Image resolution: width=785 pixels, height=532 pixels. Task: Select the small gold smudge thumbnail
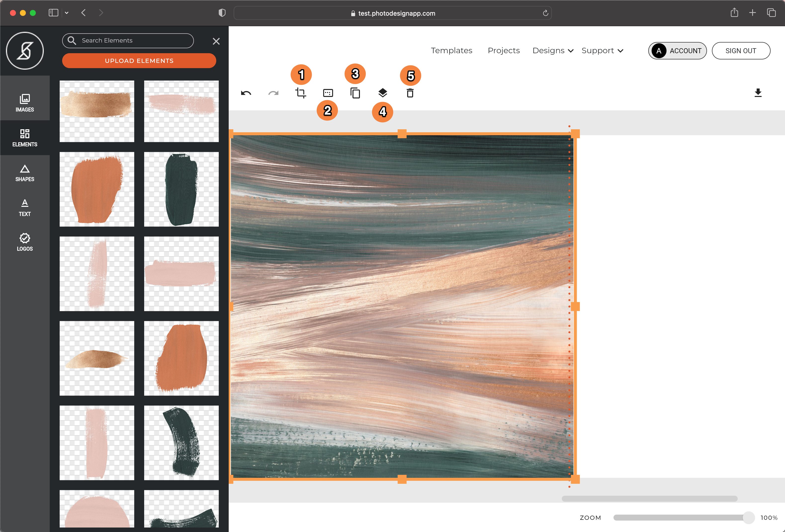[97, 358]
